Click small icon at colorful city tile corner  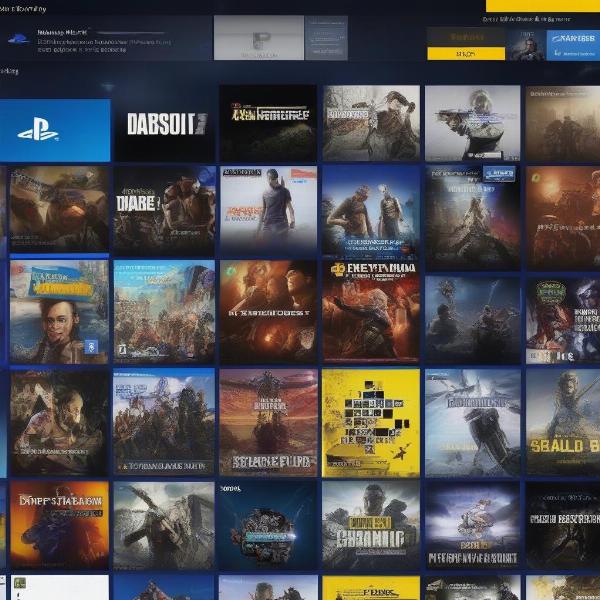pos(122,349)
